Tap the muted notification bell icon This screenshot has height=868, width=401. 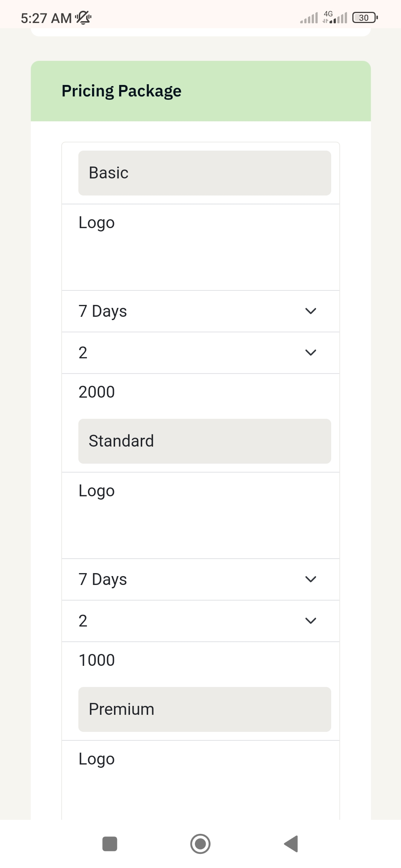point(83,17)
